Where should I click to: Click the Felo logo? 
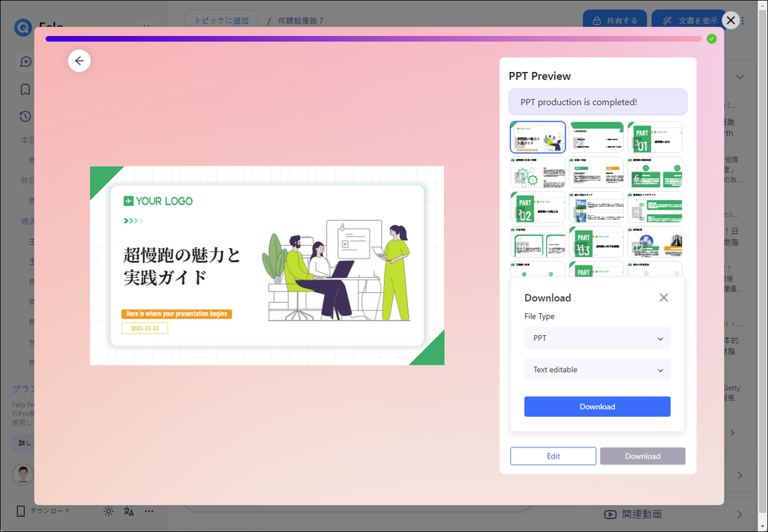22,27
